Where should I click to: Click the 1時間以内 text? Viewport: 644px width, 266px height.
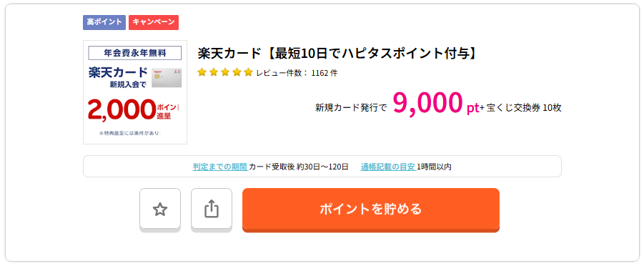(434, 167)
